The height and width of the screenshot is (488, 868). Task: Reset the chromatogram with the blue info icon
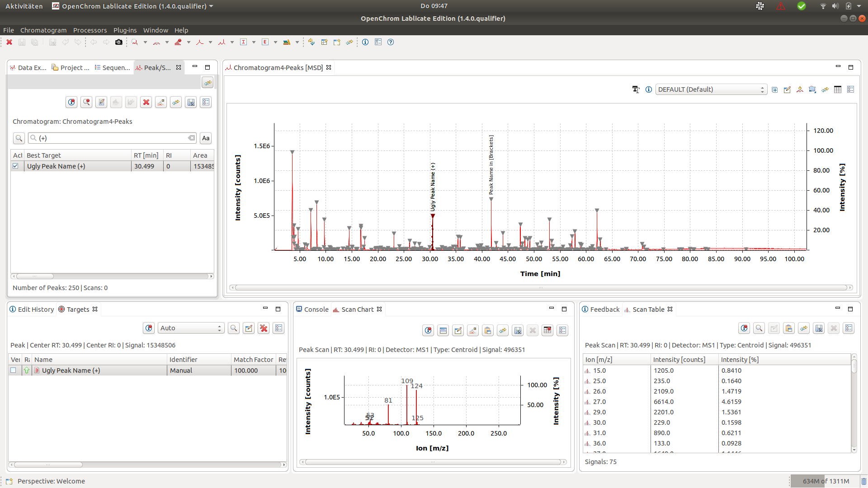tap(649, 89)
